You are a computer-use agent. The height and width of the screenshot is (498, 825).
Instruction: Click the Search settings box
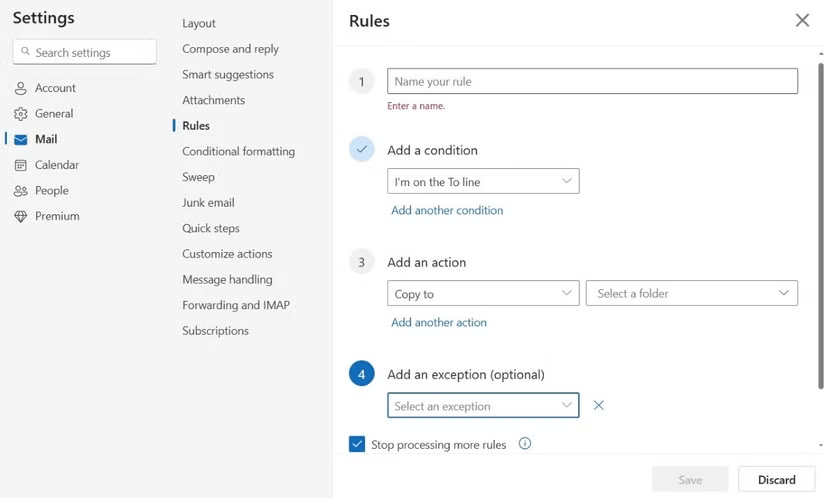tap(85, 52)
